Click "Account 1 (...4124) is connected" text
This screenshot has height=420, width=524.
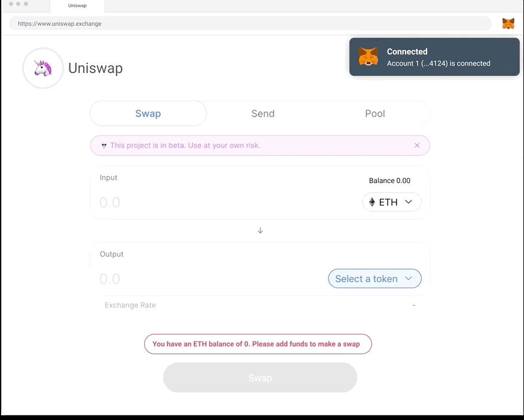click(x=438, y=63)
